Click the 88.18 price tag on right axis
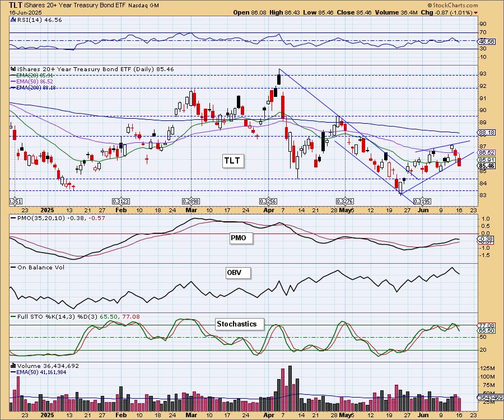The image size is (504, 420). pyautogui.click(x=486, y=132)
